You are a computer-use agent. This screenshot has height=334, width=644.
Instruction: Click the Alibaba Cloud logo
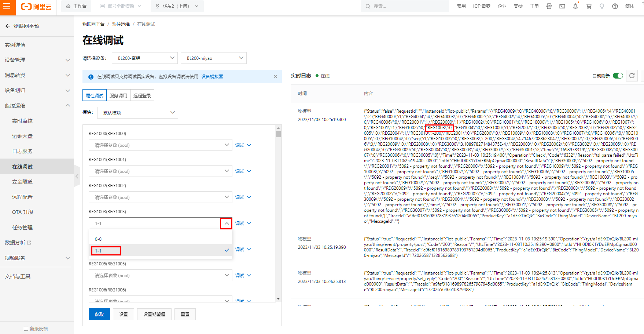coord(36,7)
